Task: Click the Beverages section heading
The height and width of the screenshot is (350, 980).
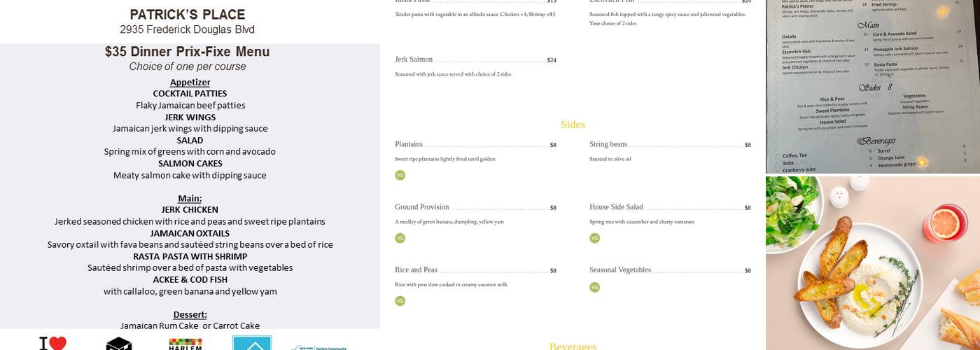Action: 573,346
